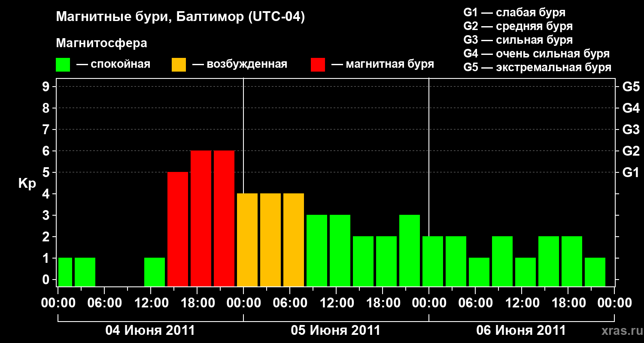Click the red 'магнитная буря' legend swatch
The width and height of the screenshot is (644, 343).
coord(318,65)
